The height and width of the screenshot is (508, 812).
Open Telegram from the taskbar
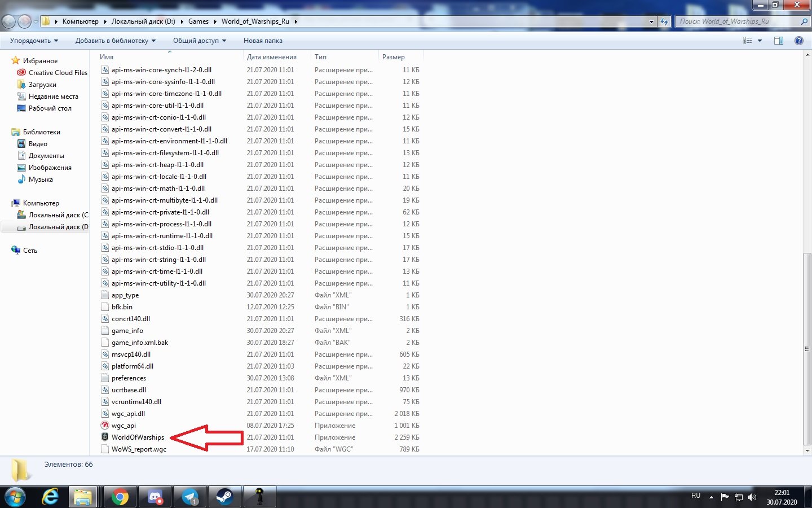190,497
